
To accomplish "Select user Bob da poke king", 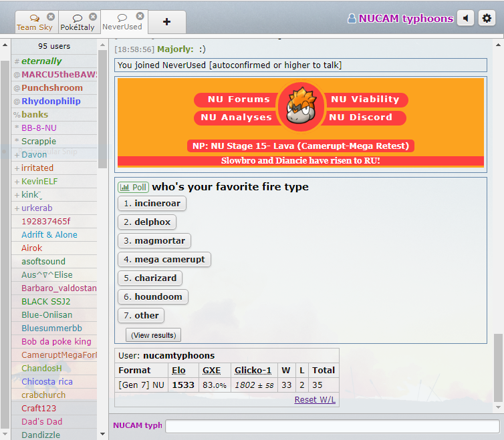I will coord(54,341).
